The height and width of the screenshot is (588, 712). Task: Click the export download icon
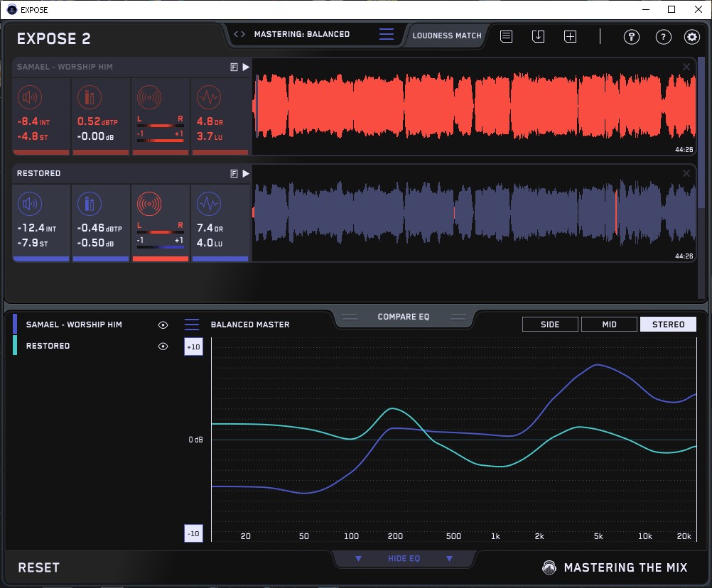(538, 36)
